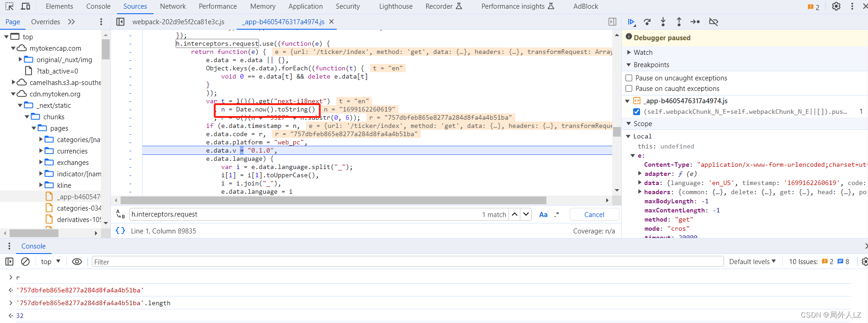
Task: Expand the categories folder in file tree
Action: point(41,139)
